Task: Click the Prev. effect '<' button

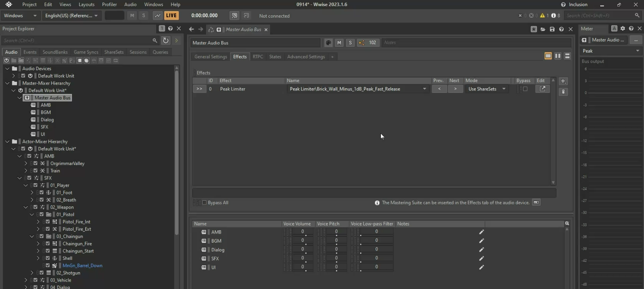Action: coord(439,89)
